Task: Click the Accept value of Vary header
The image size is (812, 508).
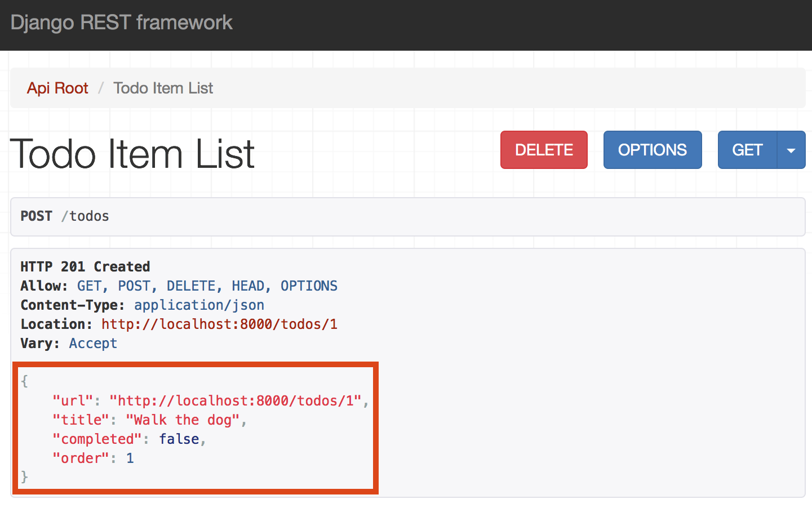Action: point(93,344)
